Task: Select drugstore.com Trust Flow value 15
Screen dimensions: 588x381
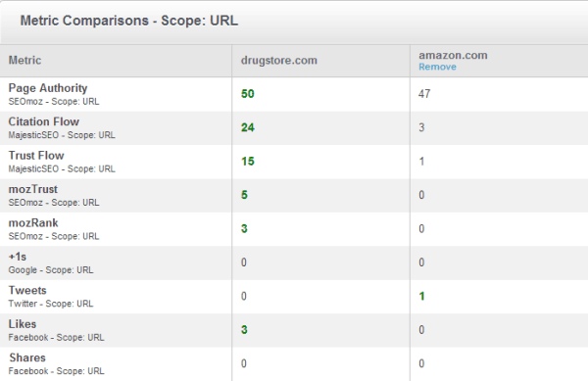Action: [248, 161]
